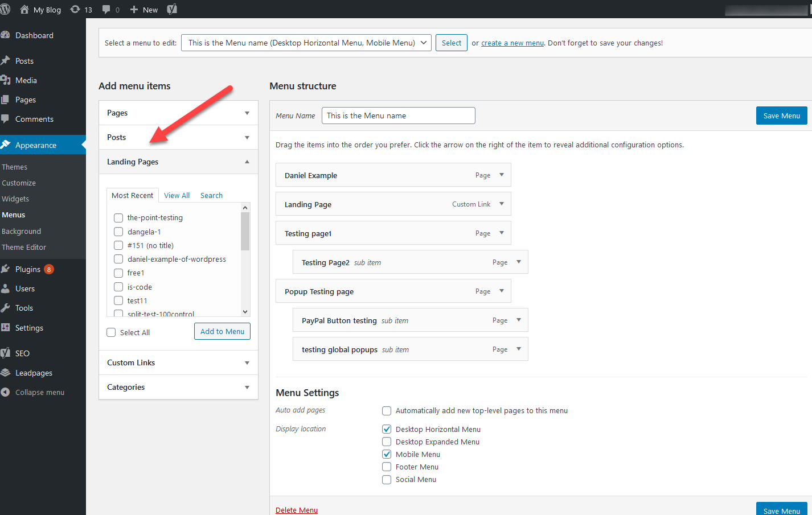
Task: Expand Daniel Example menu item options
Action: 502,175
